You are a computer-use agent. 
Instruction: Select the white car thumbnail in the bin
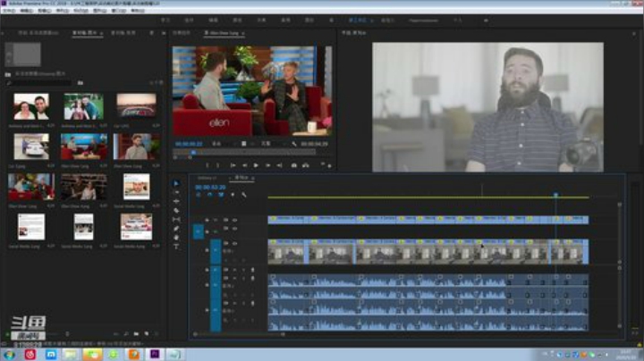click(31, 147)
